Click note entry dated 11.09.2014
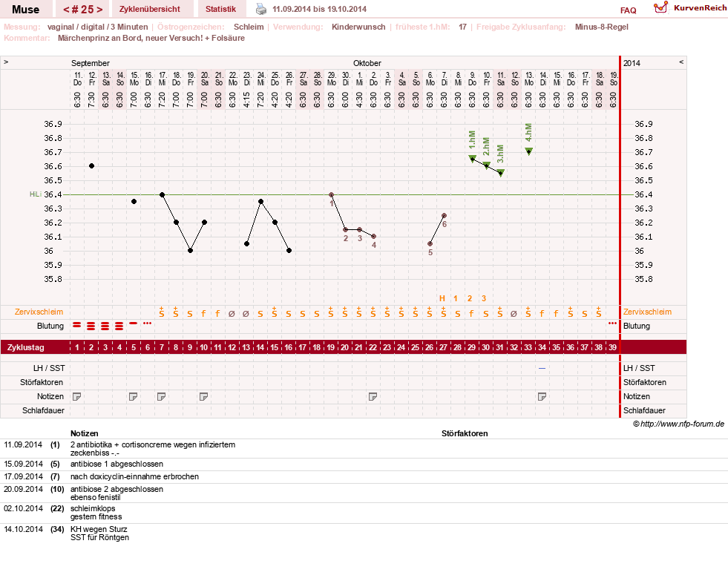The image size is (728, 578). click(x=23, y=444)
